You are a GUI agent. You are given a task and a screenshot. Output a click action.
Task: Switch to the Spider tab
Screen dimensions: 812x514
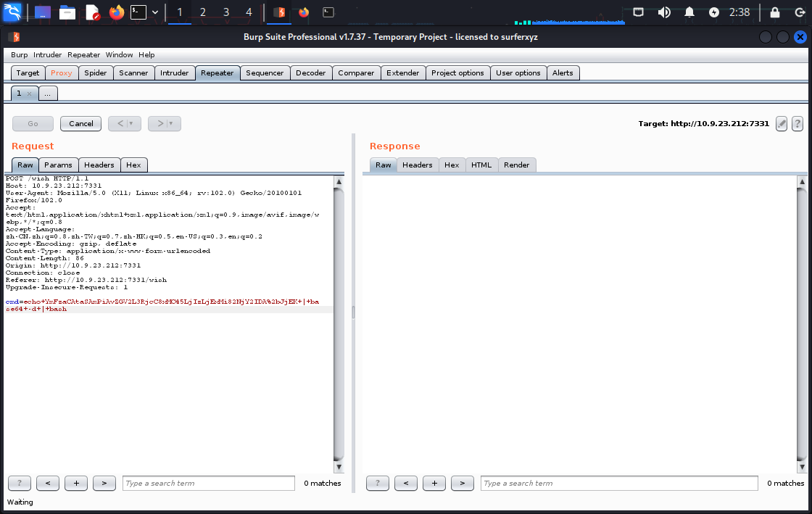[x=96, y=73]
